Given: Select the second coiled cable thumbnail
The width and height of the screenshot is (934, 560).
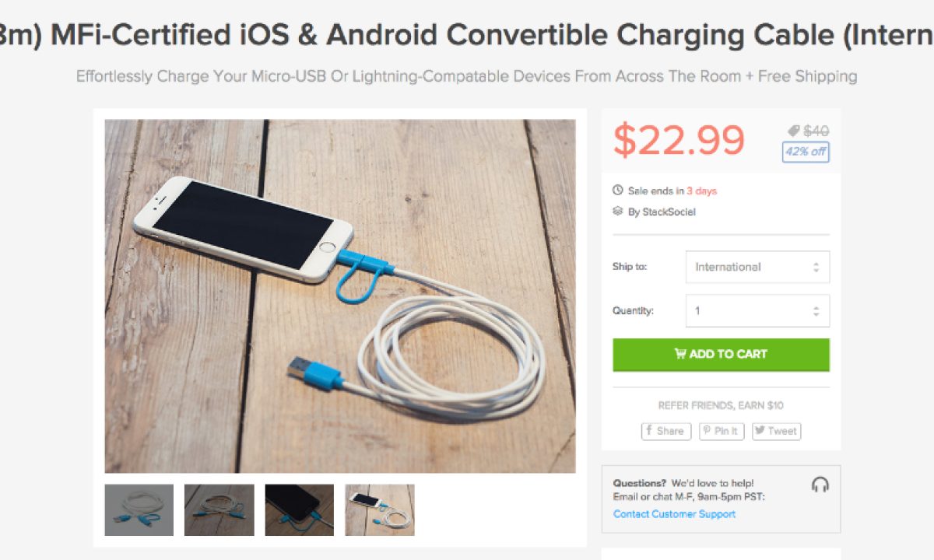Looking at the screenshot, I should [219, 509].
